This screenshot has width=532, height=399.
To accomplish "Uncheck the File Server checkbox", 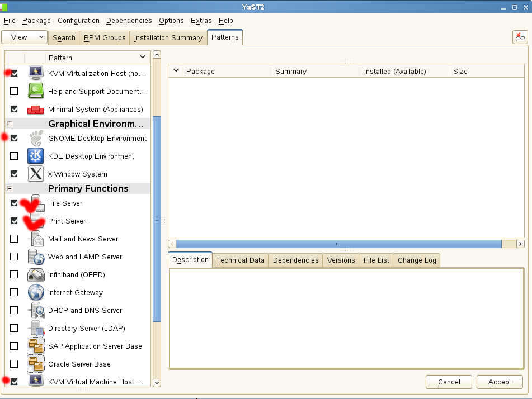I will coord(14,203).
